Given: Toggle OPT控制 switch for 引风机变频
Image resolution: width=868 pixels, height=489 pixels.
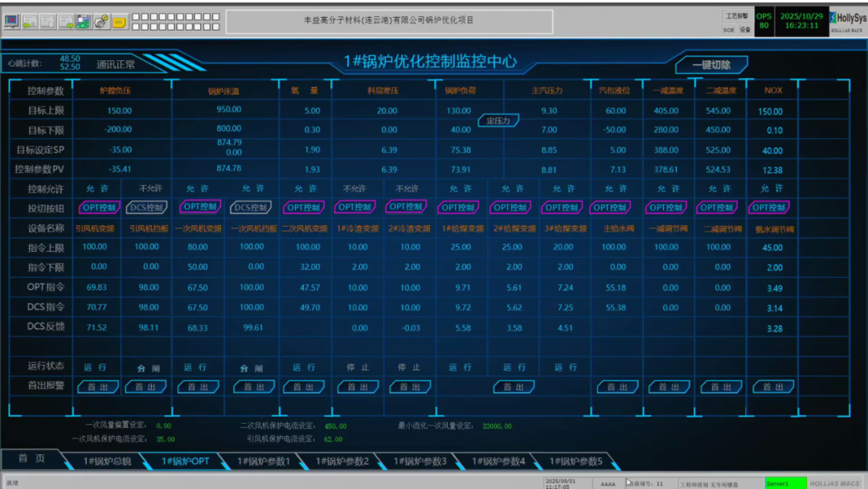Looking at the screenshot, I should point(99,208).
